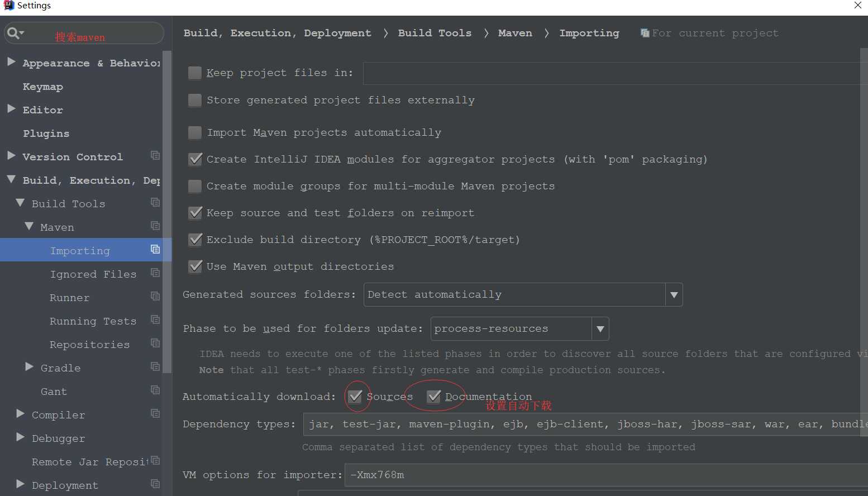
Task: Uncheck 'Use Maven output directories'
Action: pos(195,266)
